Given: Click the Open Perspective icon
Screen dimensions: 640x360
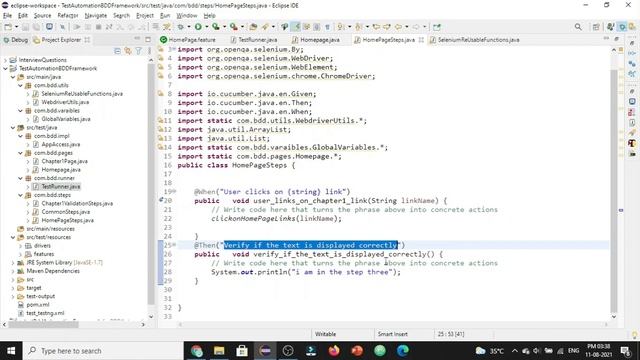Looking at the screenshot, I should [596, 27].
